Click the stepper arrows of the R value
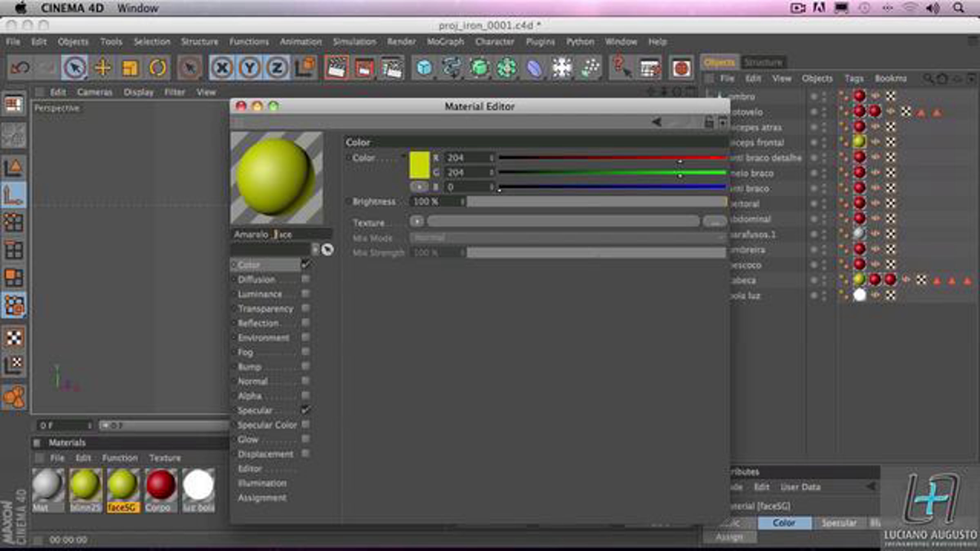Screen dimensions: 980x551 click(x=492, y=158)
